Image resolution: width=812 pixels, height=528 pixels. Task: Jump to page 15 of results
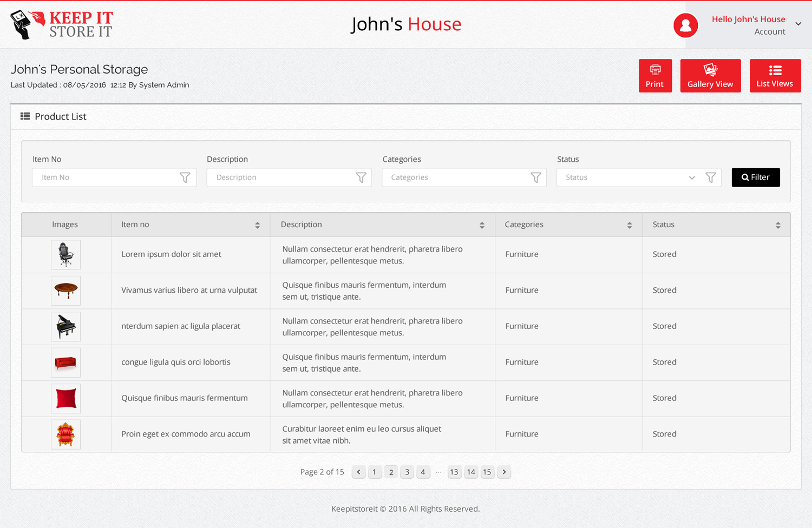487,472
